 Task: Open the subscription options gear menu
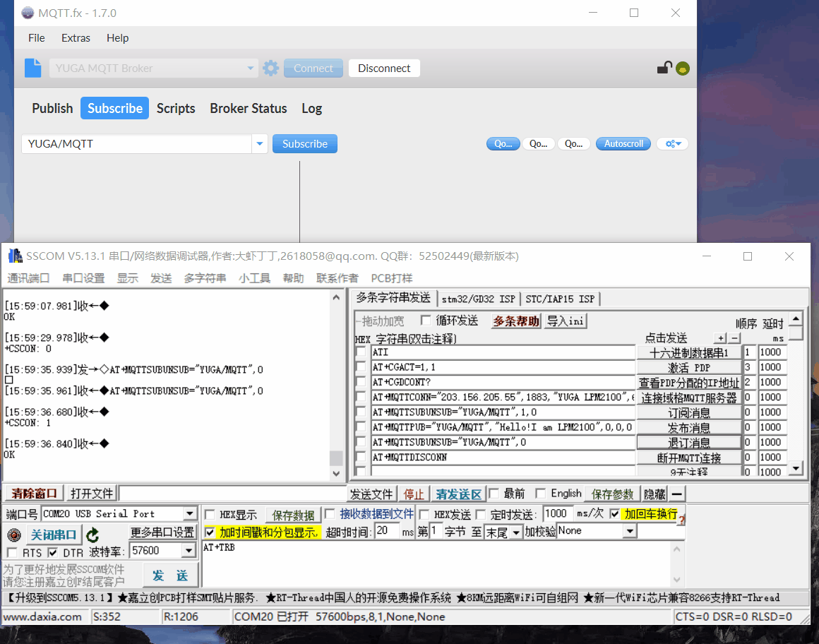(x=671, y=143)
